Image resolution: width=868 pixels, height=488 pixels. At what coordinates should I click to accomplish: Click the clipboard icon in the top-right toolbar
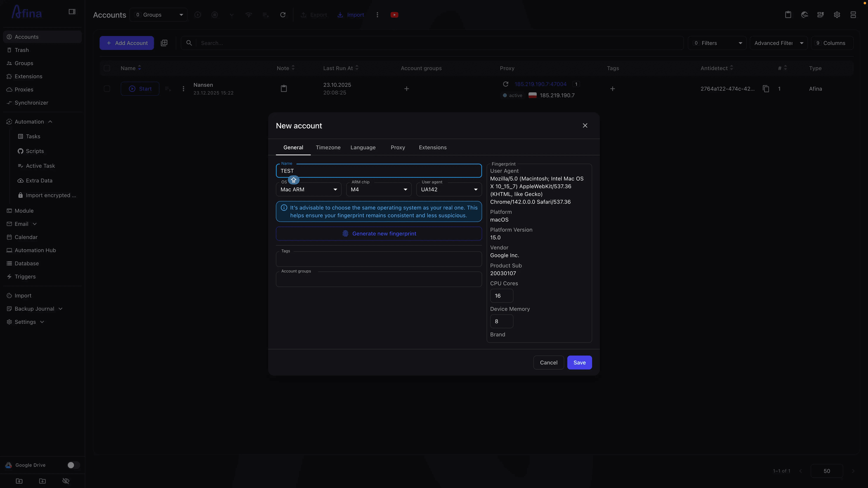pos(788,14)
